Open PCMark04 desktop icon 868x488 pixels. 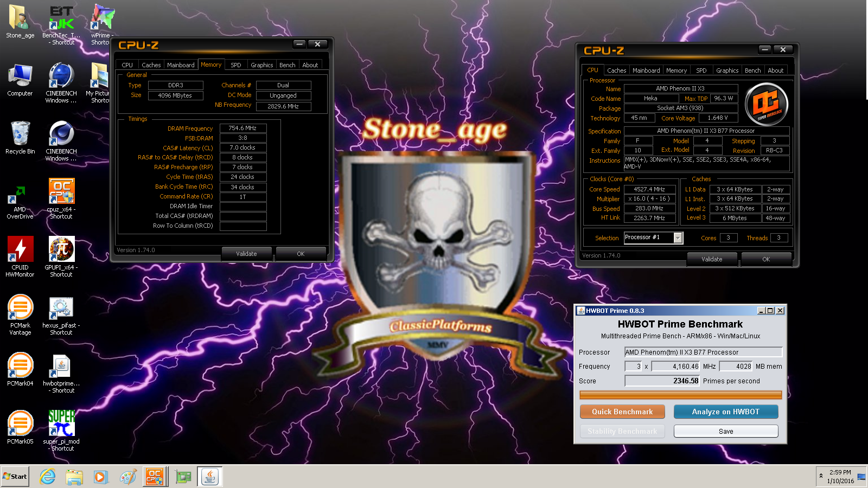[20, 369]
